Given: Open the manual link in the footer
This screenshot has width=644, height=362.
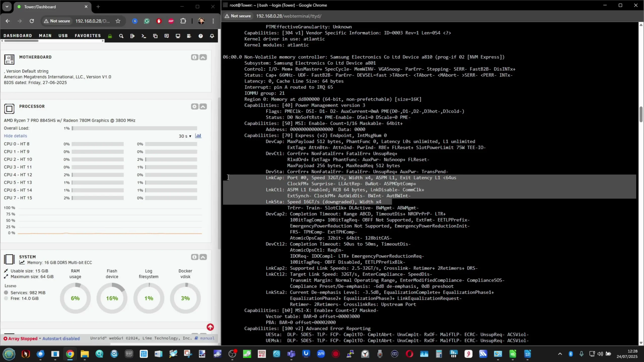Looking at the screenshot, I should pos(207,338).
